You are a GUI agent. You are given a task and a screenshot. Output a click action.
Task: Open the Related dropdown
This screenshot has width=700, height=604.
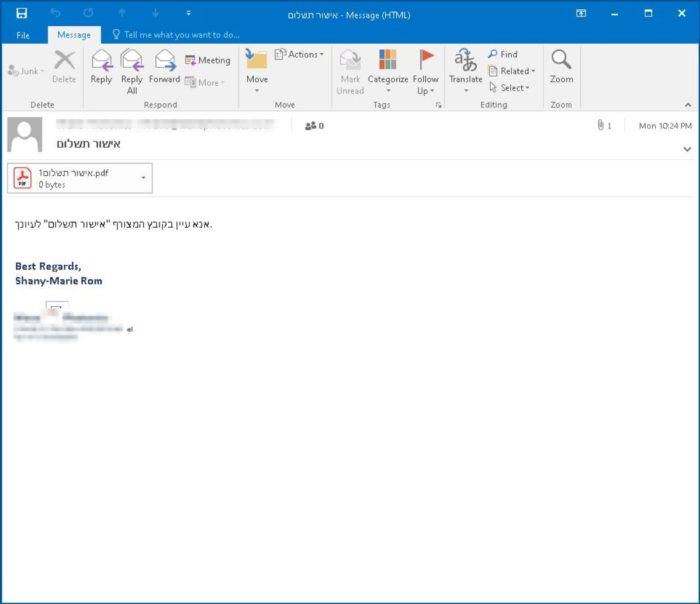[512, 71]
